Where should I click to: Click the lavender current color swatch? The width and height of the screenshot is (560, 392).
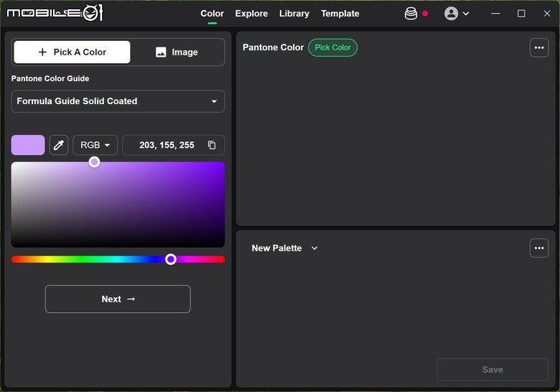28,145
